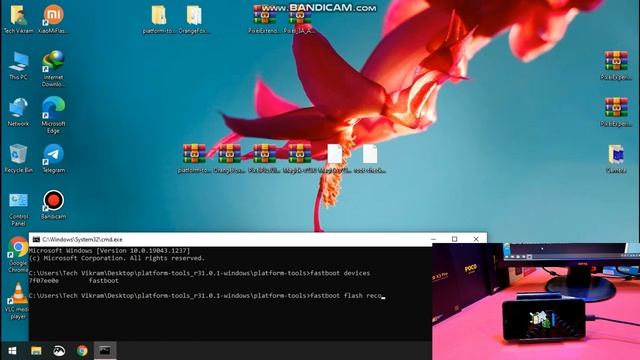Minimize the cmd.exe window
640x360 pixels.
pyautogui.click(x=433, y=239)
